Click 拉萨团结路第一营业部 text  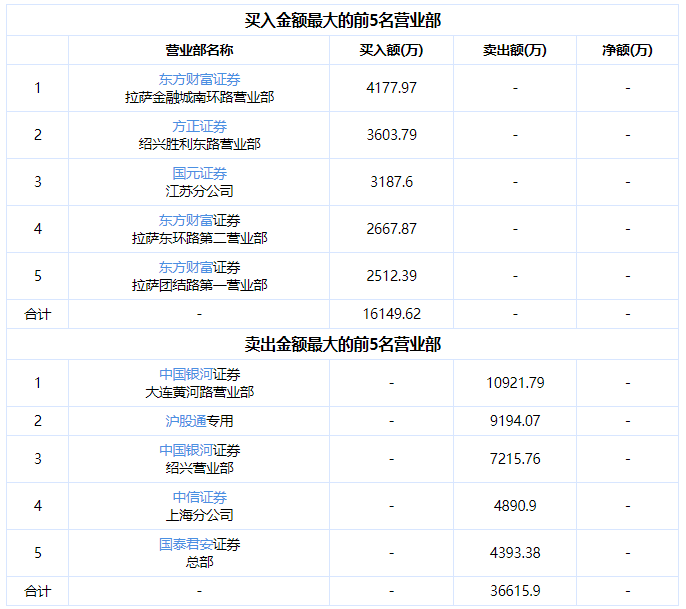(199, 285)
